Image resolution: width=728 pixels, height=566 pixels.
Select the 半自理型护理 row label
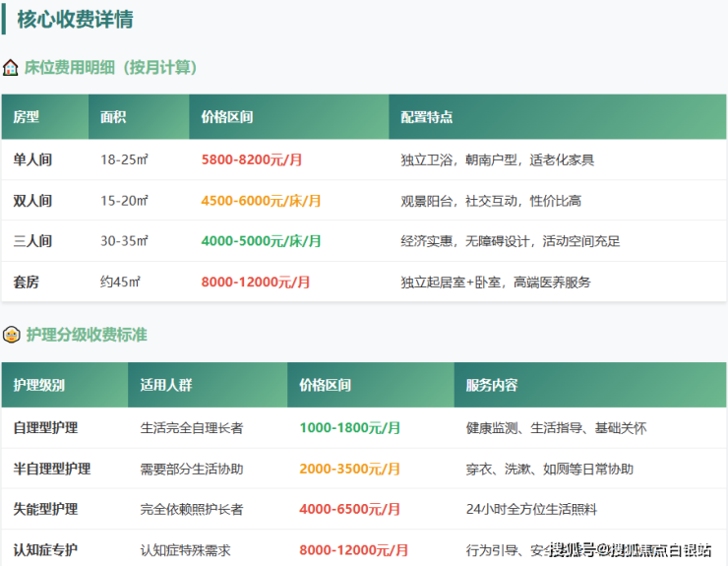[x=52, y=470]
